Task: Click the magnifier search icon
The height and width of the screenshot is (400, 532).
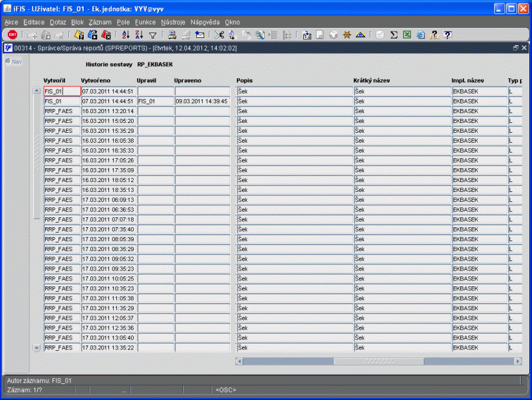Action: (x=260, y=35)
